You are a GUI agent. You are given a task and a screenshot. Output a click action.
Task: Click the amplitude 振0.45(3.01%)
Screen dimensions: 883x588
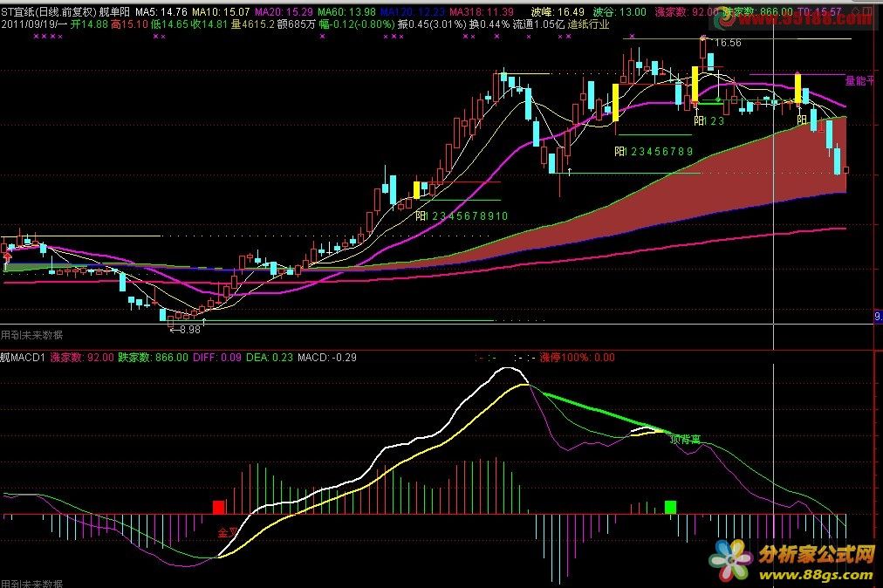(x=432, y=24)
